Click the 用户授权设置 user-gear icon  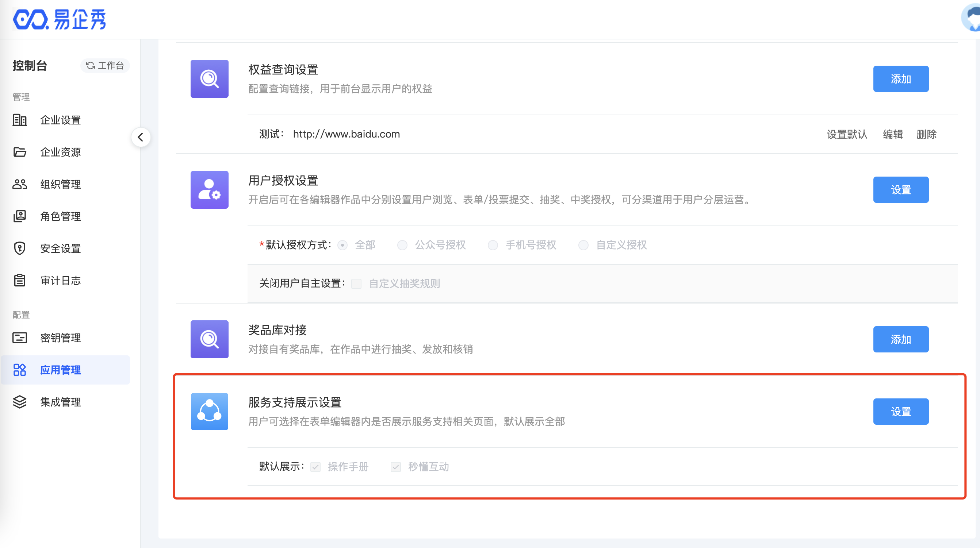click(210, 190)
